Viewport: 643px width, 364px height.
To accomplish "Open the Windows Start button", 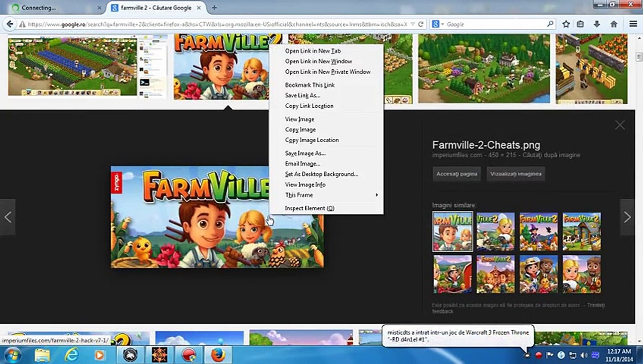I will click(12, 355).
